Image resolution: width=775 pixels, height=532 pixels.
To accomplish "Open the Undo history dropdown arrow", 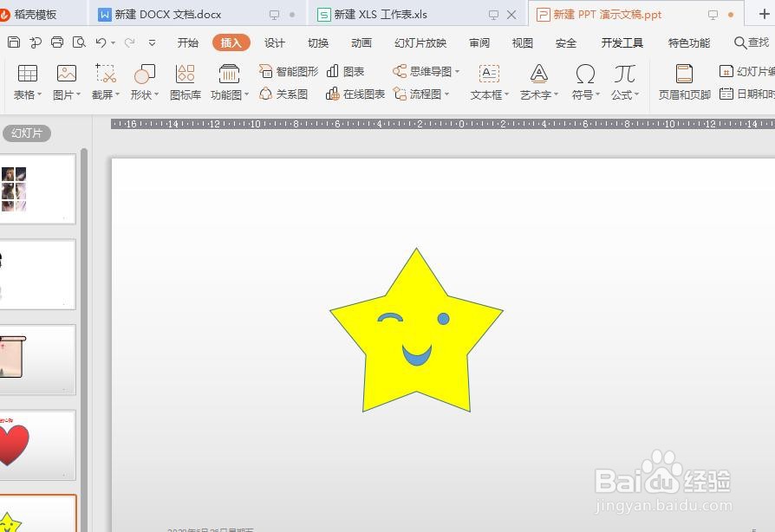I will [x=114, y=43].
